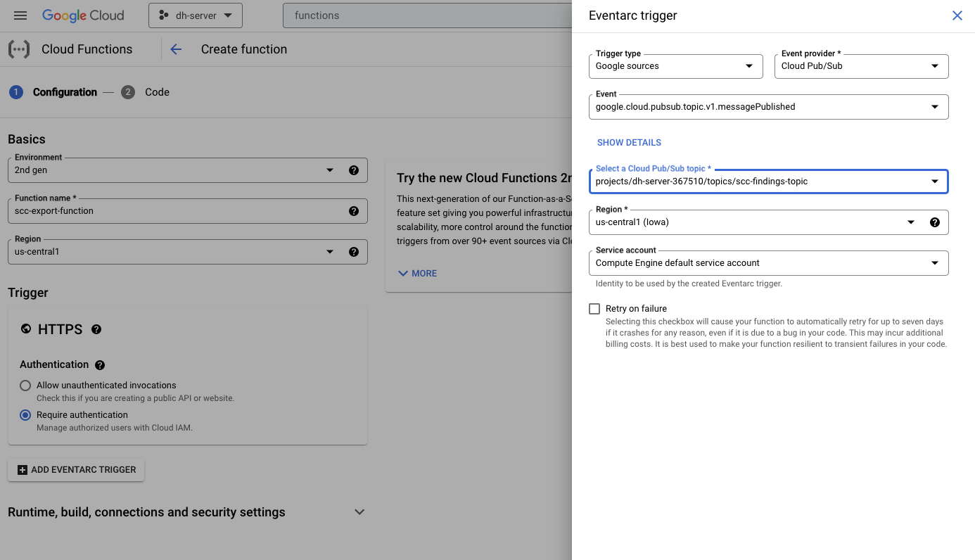Open help for the Environment field
The height and width of the screenshot is (560, 975).
pyautogui.click(x=354, y=170)
